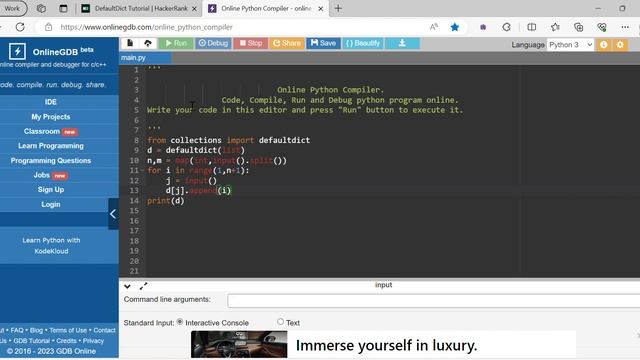The height and width of the screenshot is (360, 640).
Task: Share the code via the Share button
Action: 287,43
